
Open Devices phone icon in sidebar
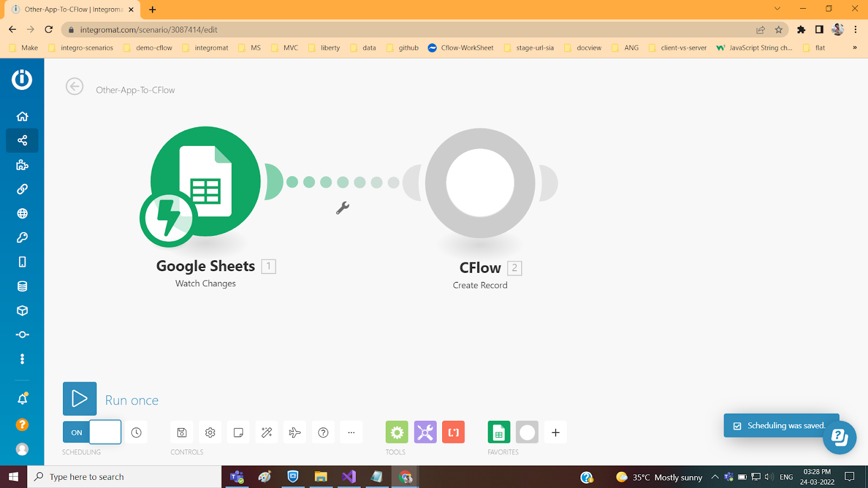click(22, 262)
